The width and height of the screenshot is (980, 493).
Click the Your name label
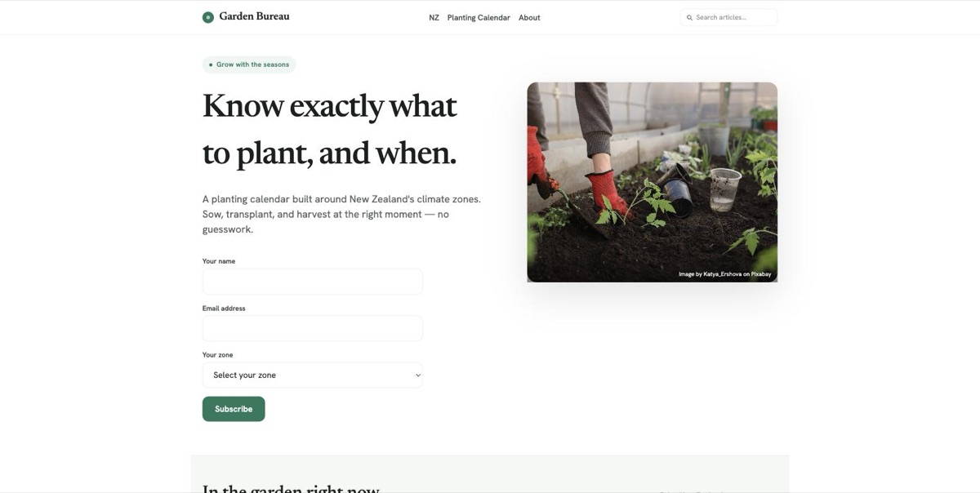(x=219, y=261)
